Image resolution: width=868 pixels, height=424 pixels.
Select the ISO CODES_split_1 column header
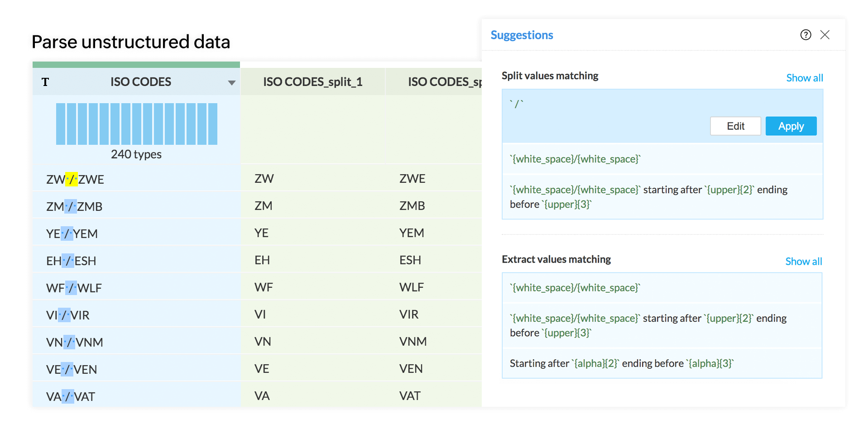click(x=312, y=82)
